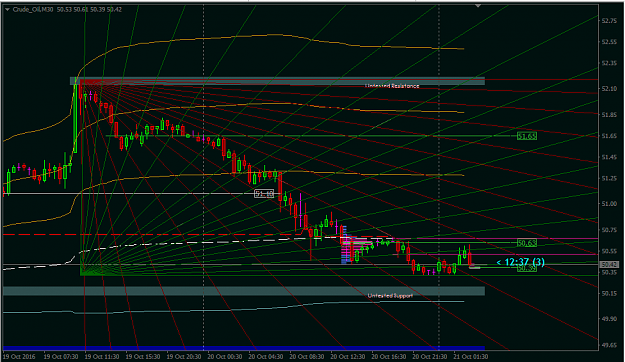Click the 19 Oct 20:30 time label
This screenshot has width=625, height=362.
point(184,356)
